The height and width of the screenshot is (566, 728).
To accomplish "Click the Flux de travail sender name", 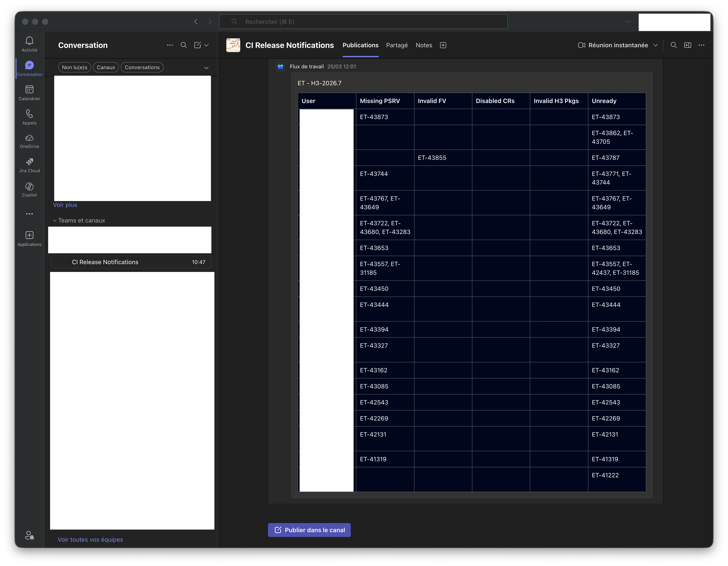I will tap(307, 67).
